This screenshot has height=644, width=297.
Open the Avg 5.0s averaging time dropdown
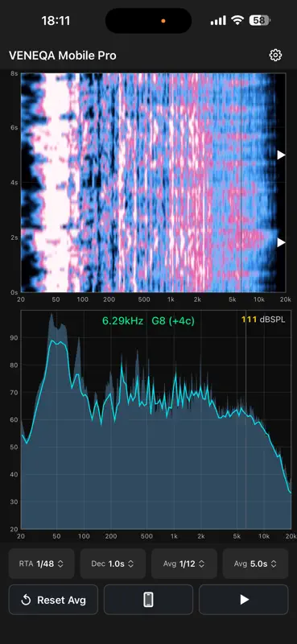tap(255, 563)
